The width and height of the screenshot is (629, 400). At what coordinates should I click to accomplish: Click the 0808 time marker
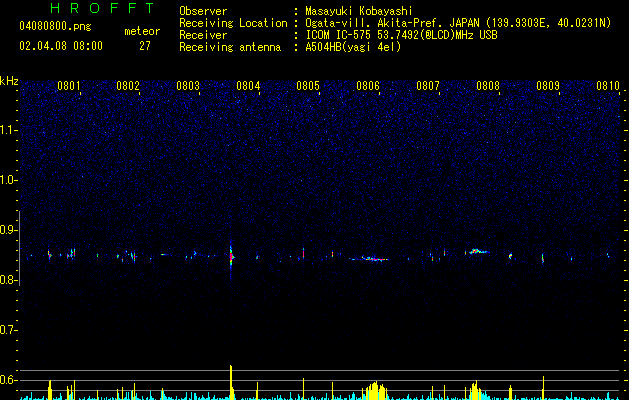[488, 86]
